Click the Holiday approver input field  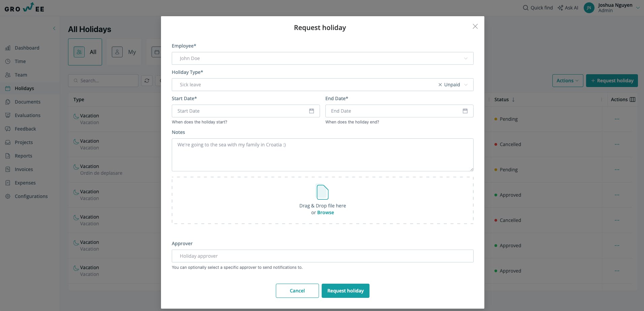click(x=323, y=256)
